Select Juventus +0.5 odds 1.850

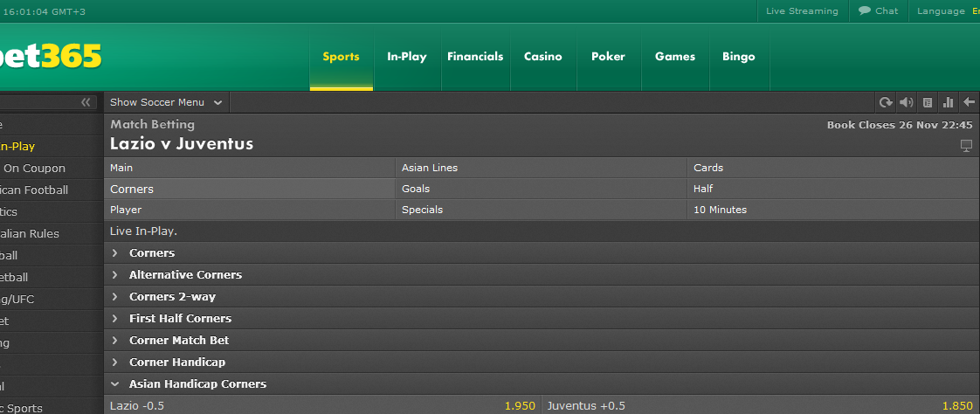coord(761,405)
